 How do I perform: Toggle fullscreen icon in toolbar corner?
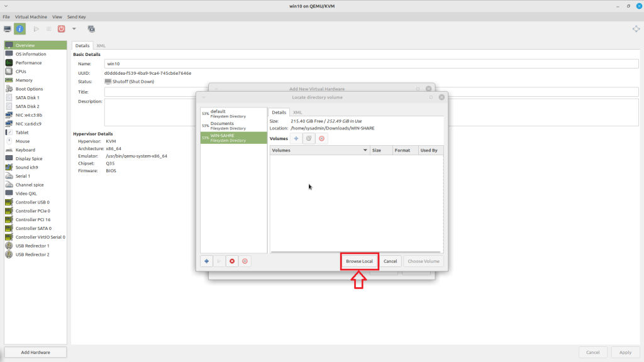point(636,29)
